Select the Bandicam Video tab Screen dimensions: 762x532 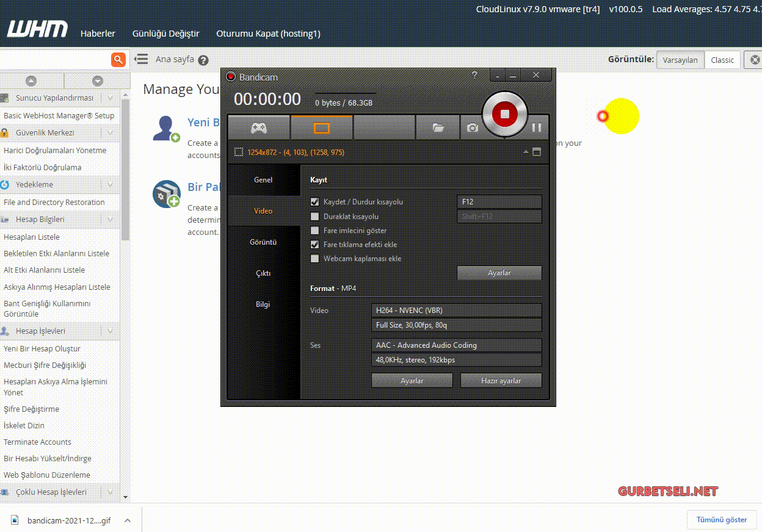tap(263, 211)
